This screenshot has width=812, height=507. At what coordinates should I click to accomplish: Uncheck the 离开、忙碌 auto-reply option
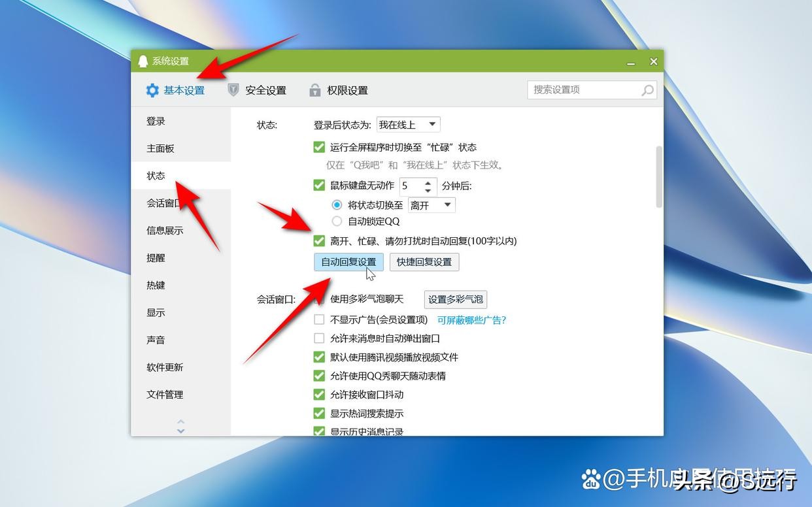click(318, 240)
